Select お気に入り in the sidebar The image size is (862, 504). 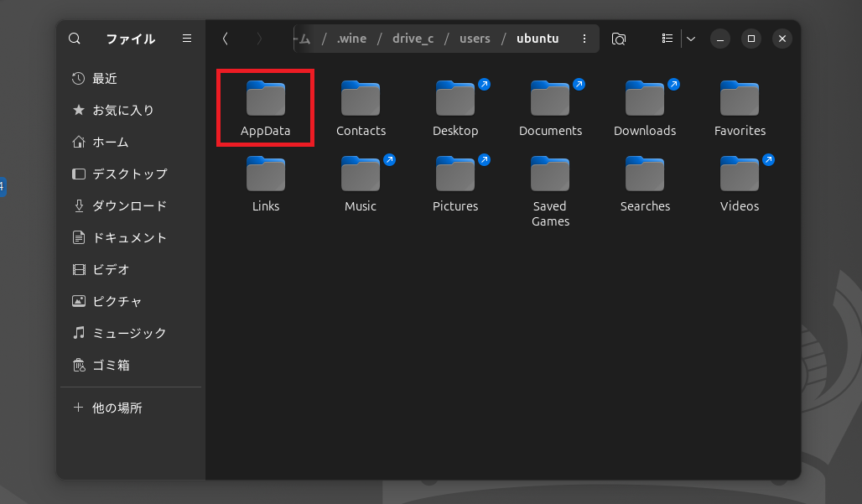pyautogui.click(x=122, y=111)
